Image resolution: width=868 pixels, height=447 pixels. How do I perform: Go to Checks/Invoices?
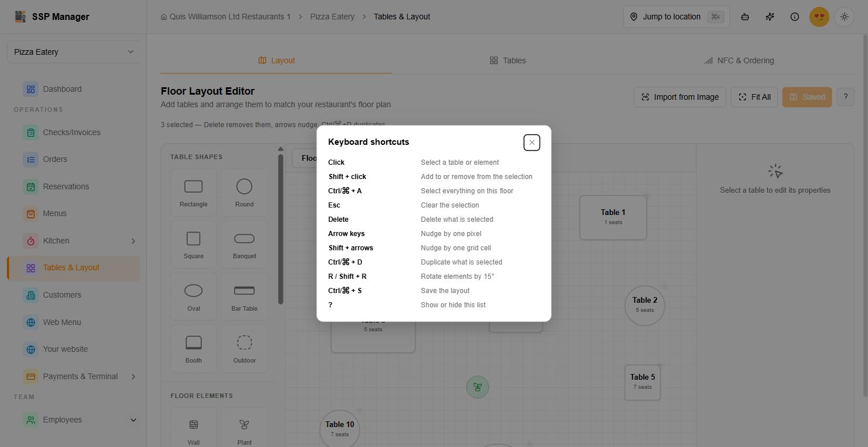(x=74, y=132)
